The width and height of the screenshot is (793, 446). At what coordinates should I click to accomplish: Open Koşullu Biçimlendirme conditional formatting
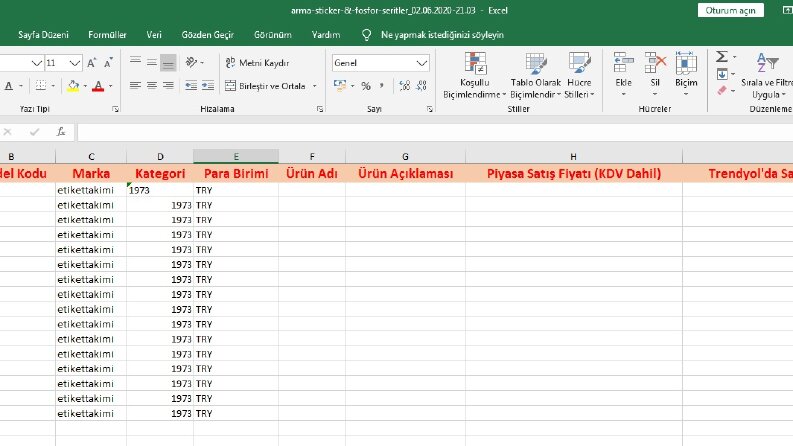pos(474,75)
